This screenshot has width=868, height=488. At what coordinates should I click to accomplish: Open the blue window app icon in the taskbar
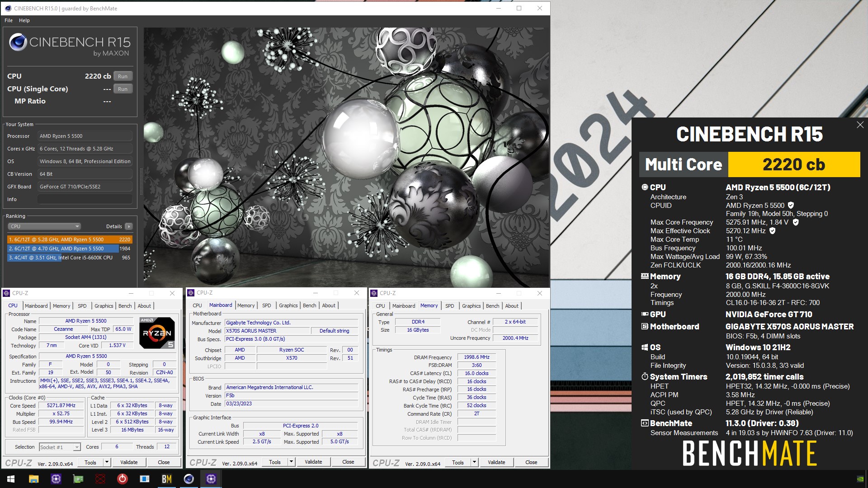pyautogui.click(x=145, y=479)
